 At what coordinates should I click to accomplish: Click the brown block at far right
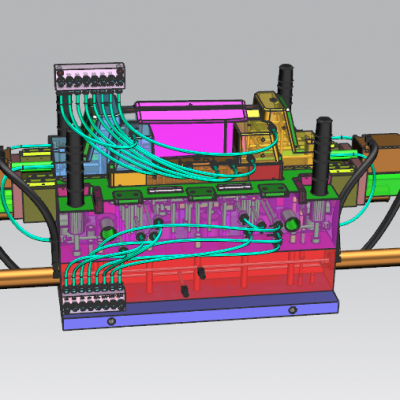[382, 149]
